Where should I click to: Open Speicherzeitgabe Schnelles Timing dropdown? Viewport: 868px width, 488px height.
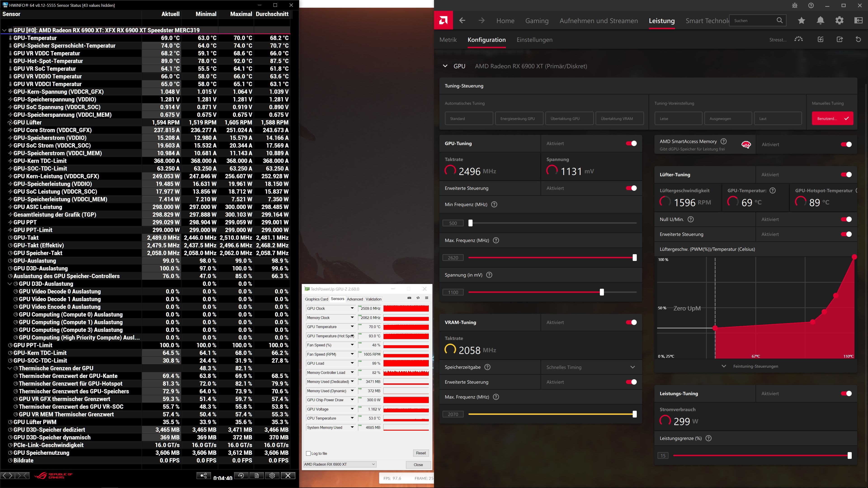click(x=591, y=367)
